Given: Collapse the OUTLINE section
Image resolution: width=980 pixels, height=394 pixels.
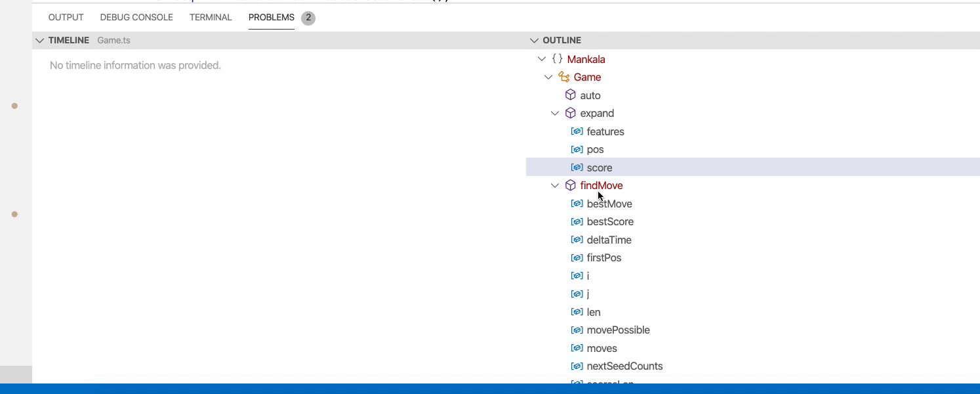Looking at the screenshot, I should 534,40.
